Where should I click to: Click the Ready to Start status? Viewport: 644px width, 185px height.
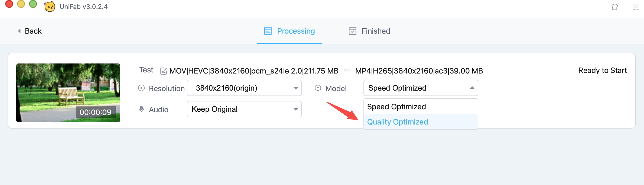pos(603,71)
